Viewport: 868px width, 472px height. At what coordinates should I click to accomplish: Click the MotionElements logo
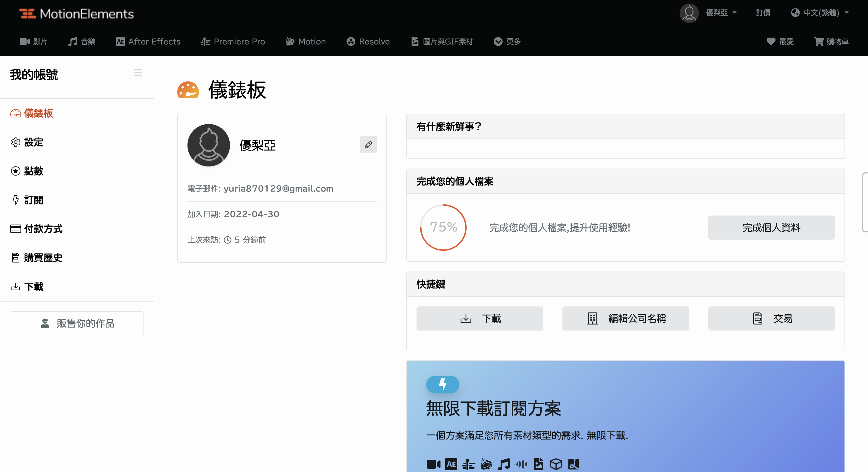click(x=77, y=14)
